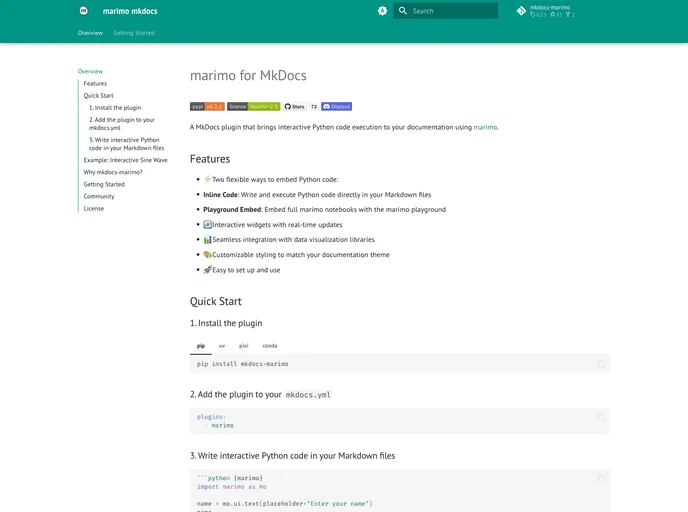Image resolution: width=688 pixels, height=512 pixels.
Task: Switch to the Getting Started top tab
Action: [x=134, y=33]
